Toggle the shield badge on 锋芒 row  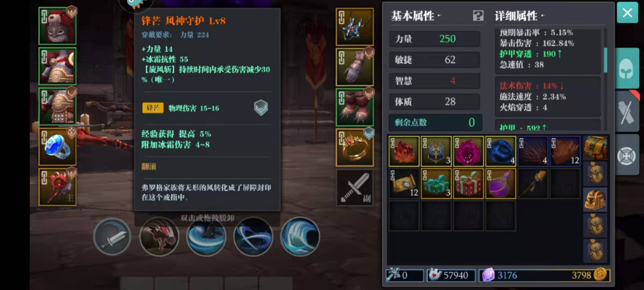coord(261,108)
